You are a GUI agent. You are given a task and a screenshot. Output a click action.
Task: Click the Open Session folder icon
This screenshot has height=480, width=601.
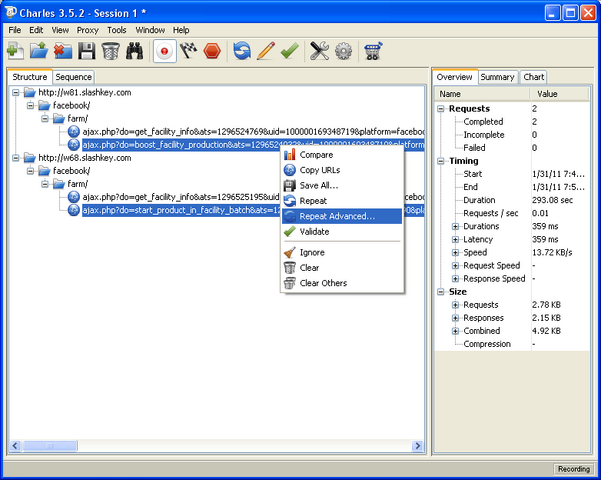pyautogui.click(x=39, y=51)
